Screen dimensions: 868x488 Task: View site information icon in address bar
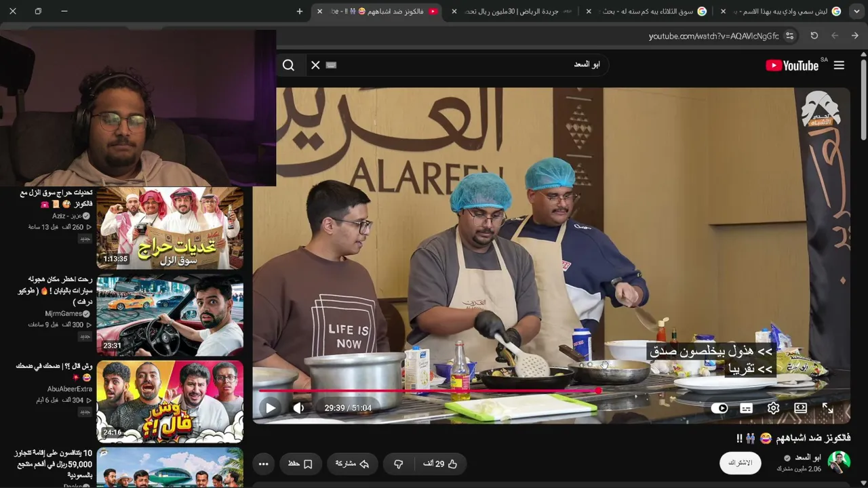click(790, 36)
